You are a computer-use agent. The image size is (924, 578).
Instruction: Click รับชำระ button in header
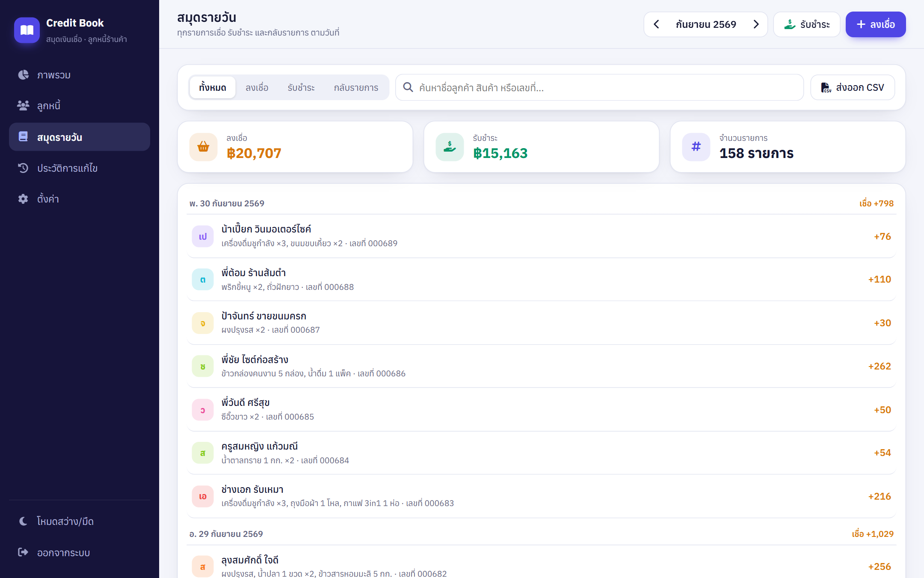pyautogui.click(x=807, y=24)
